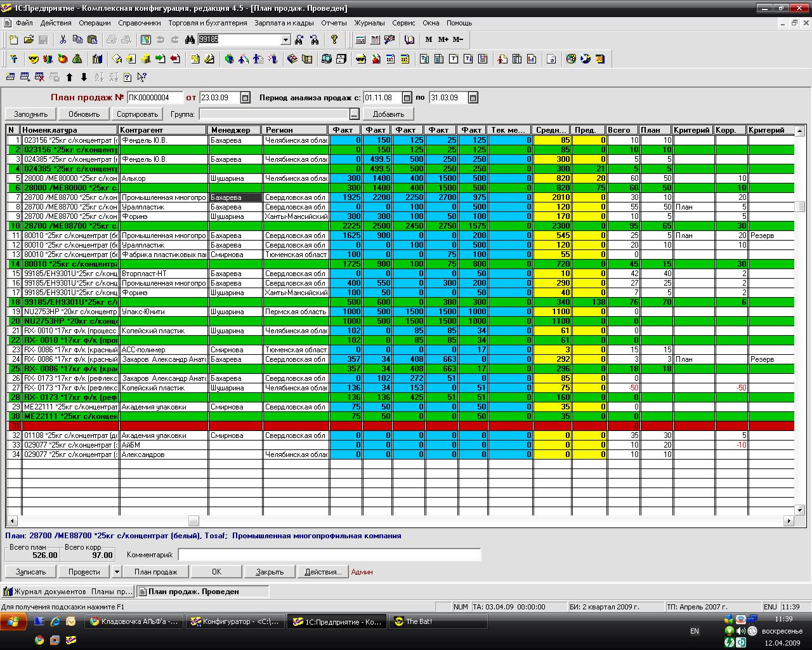Open the Отчеты menu
This screenshot has height=650, width=812.
pos(334,23)
